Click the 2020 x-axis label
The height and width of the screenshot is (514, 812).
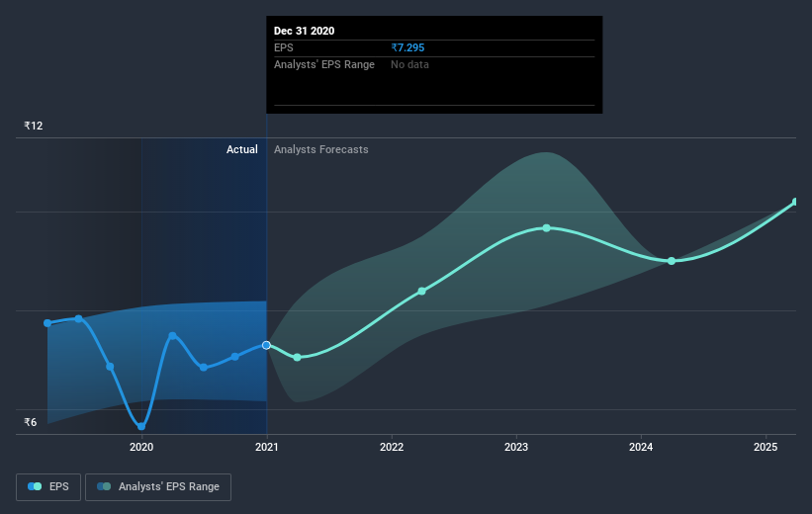coord(141,447)
